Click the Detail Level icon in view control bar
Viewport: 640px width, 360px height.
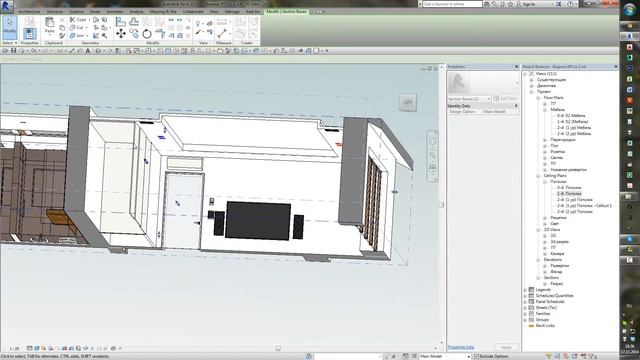click(29, 349)
